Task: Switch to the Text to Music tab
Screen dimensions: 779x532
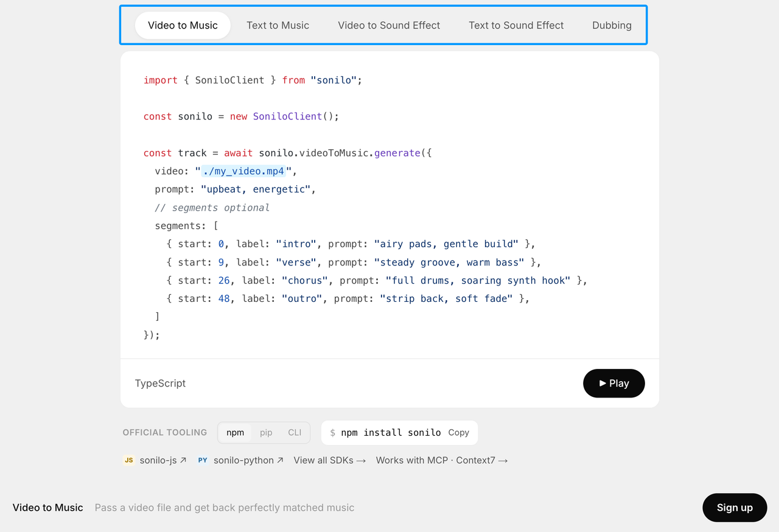Action: pos(278,26)
